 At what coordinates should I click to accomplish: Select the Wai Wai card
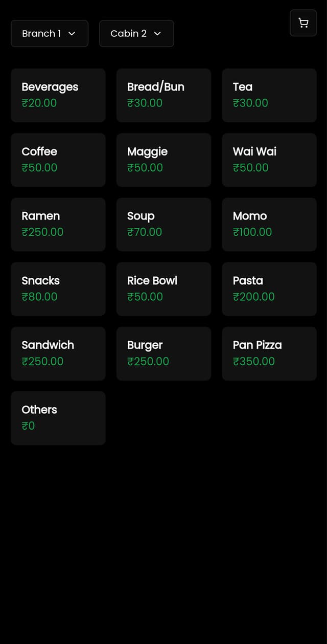269,160
